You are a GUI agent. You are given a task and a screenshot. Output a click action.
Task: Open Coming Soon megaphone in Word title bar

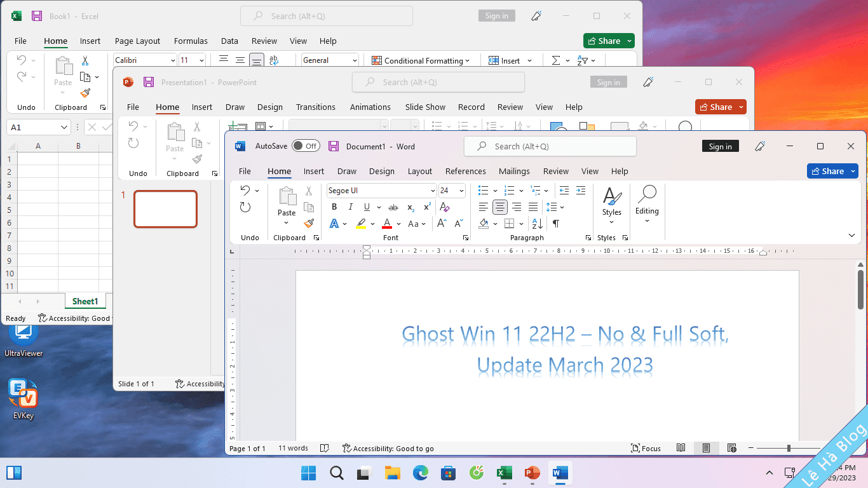point(760,146)
